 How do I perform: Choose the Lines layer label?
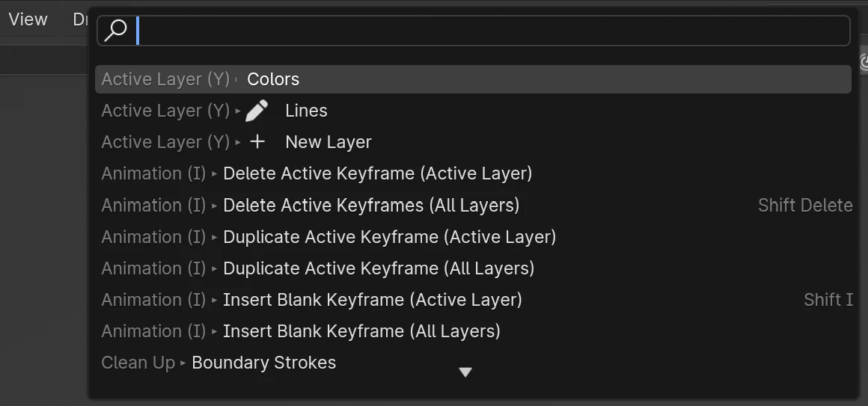pos(306,111)
